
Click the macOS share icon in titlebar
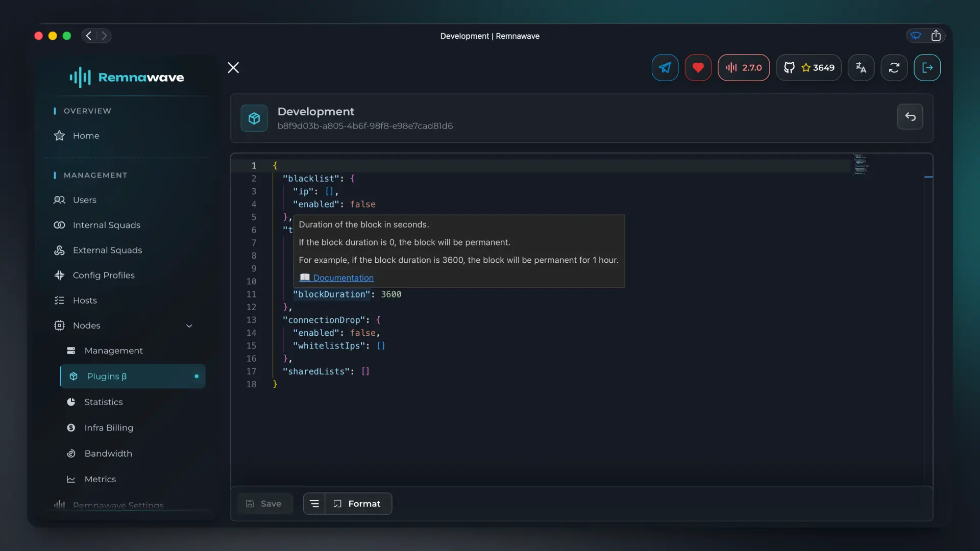tap(936, 36)
